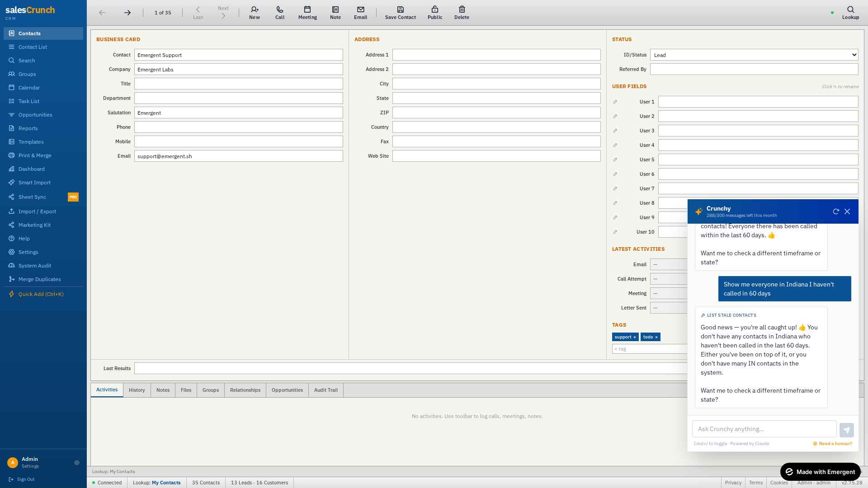Open Dashboard in the sidebar
Viewport: 868px width, 488px height.
[43, 169]
